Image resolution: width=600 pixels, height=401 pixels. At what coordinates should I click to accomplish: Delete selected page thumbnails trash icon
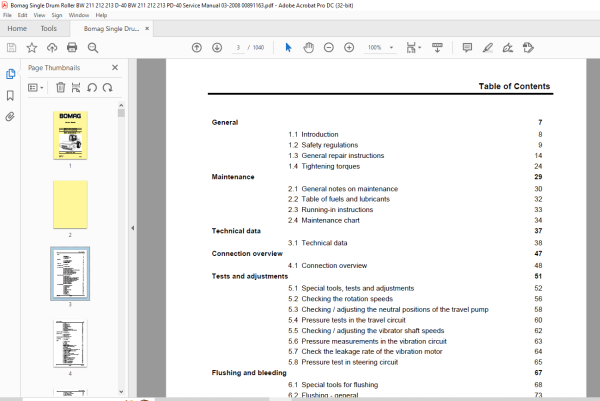click(x=60, y=88)
